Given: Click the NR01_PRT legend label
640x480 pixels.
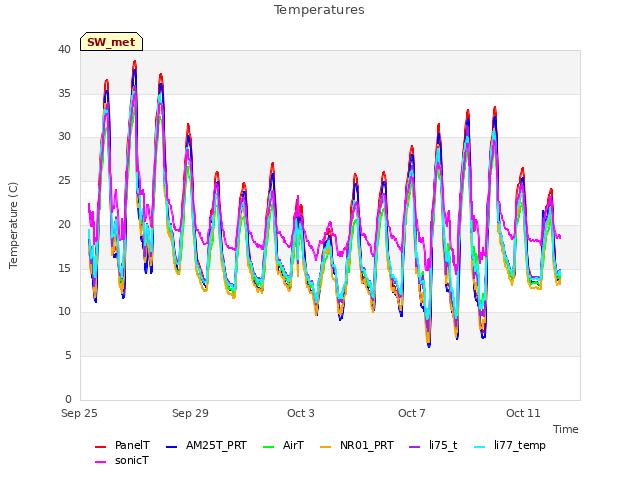Looking at the screenshot, I should pos(367,445).
